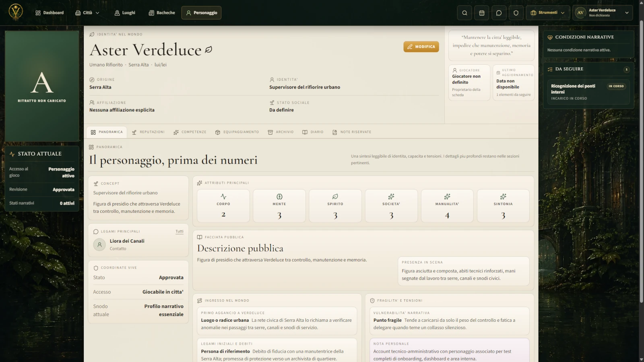Open Ricognizione dei ponti interni task
The width and height of the screenshot is (644, 362).
click(588, 92)
